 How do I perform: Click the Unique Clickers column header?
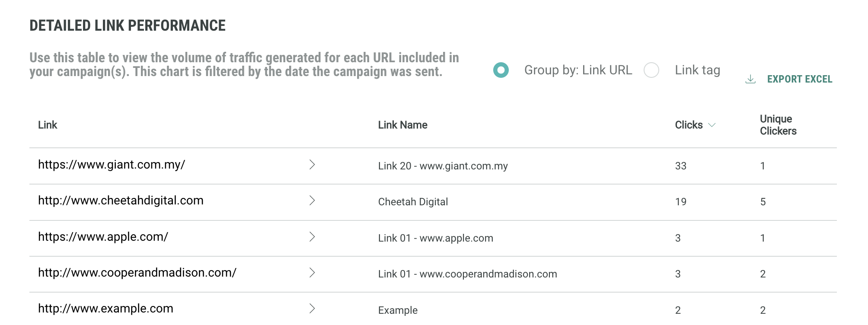(778, 125)
